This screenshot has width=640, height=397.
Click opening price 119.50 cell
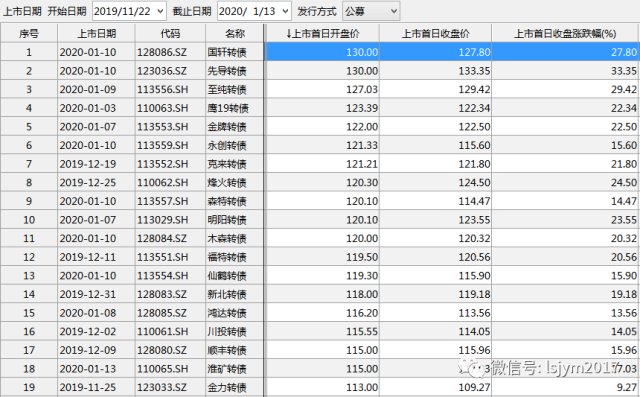click(x=322, y=257)
